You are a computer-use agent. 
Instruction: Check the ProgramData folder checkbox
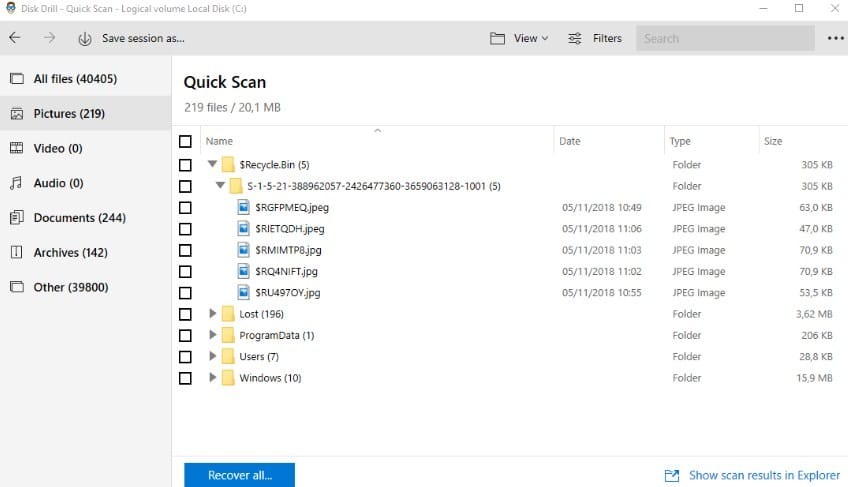(185, 335)
